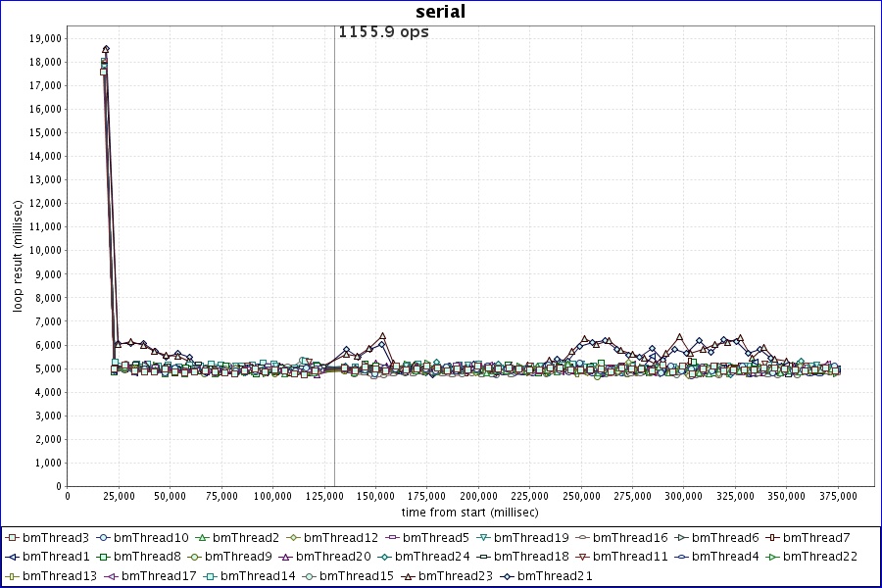The height and width of the screenshot is (588, 882).
Task: Click the bmThread6 right-arrow legend marker
Action: click(682, 538)
